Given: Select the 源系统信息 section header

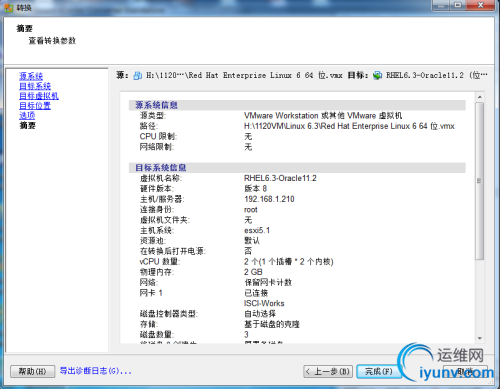Looking at the screenshot, I should [x=297, y=105].
